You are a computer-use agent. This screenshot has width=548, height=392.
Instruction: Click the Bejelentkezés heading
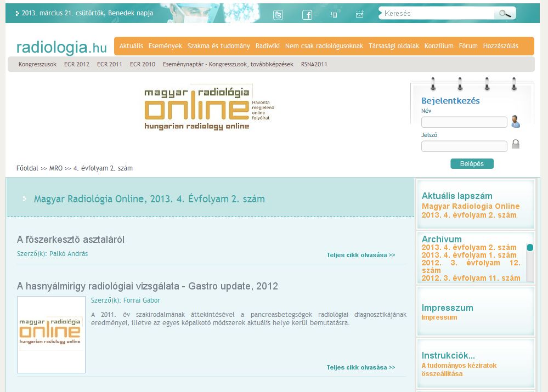click(x=450, y=101)
